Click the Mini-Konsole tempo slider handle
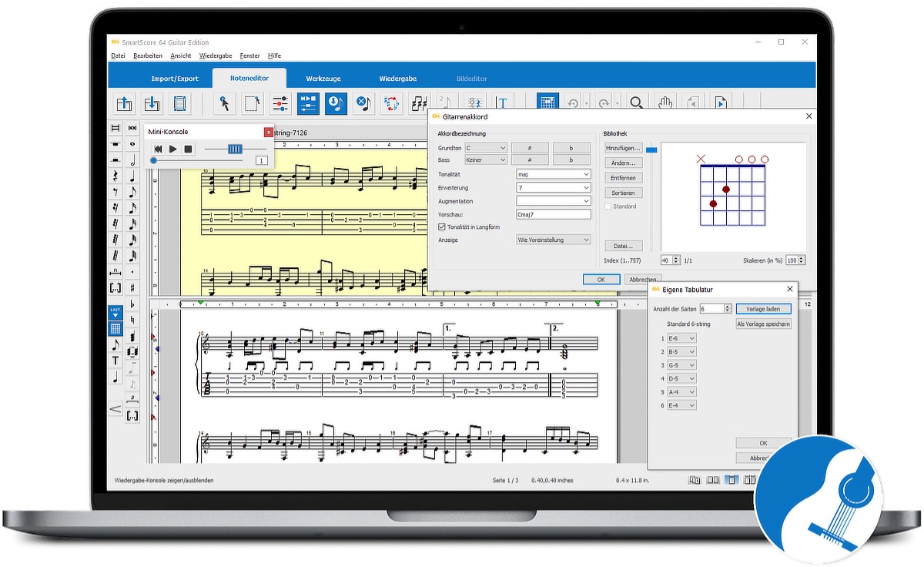The image size is (924, 567). point(235,149)
